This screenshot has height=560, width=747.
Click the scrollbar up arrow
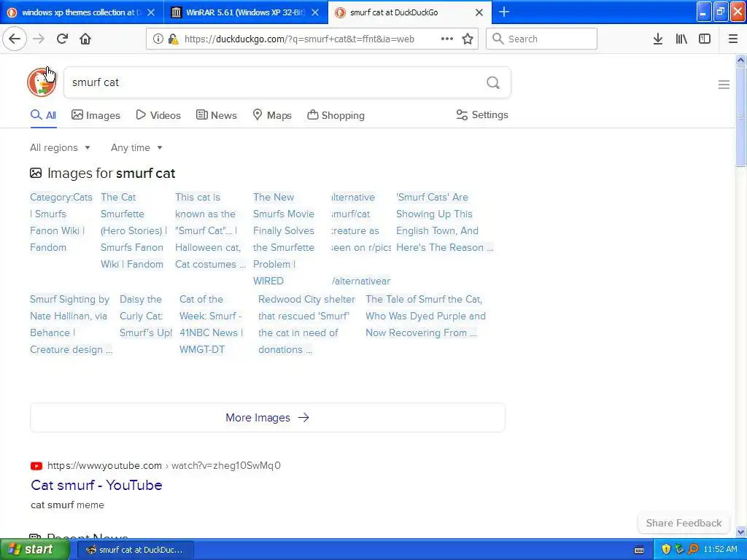(x=740, y=60)
